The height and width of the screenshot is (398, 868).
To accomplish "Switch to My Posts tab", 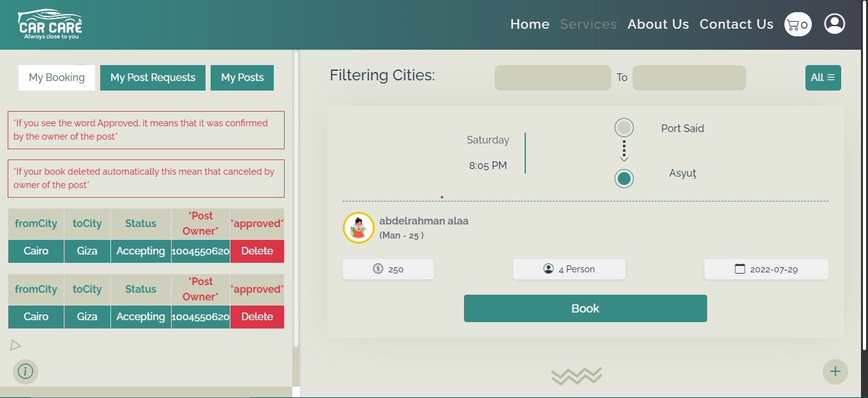I will (x=242, y=78).
